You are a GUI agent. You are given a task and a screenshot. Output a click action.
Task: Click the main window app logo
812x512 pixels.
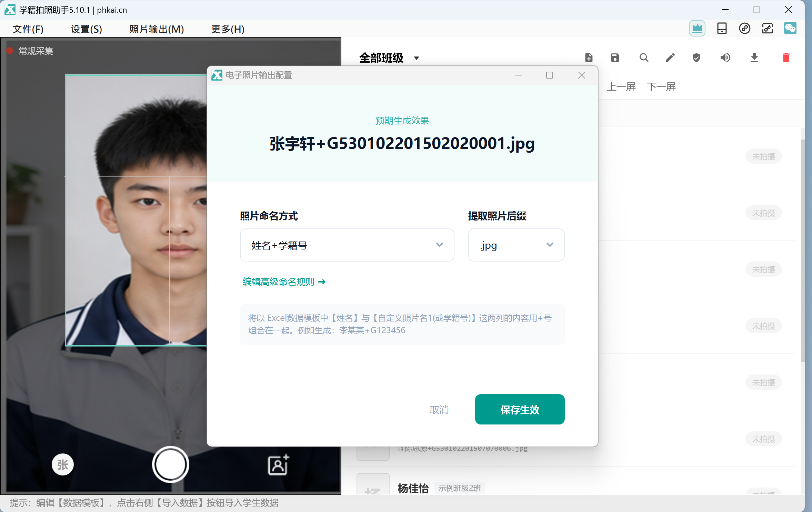(x=10, y=10)
